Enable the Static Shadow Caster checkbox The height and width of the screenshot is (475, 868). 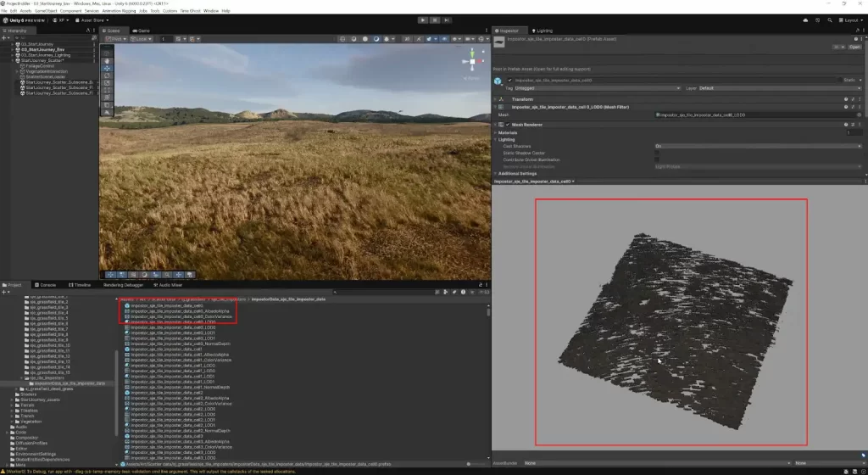(x=657, y=153)
